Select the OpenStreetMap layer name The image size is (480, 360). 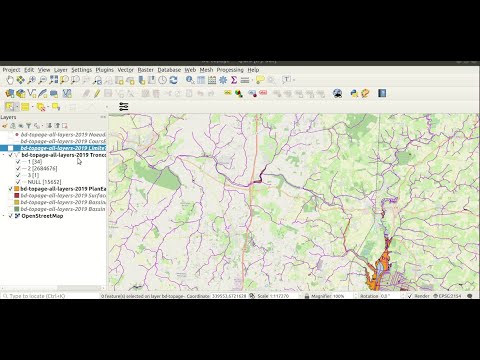(42, 216)
